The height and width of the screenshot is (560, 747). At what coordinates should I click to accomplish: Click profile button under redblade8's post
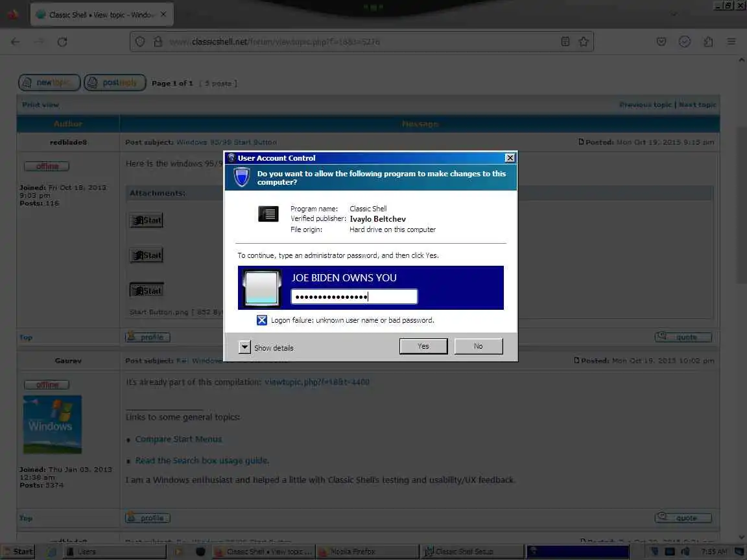148,337
